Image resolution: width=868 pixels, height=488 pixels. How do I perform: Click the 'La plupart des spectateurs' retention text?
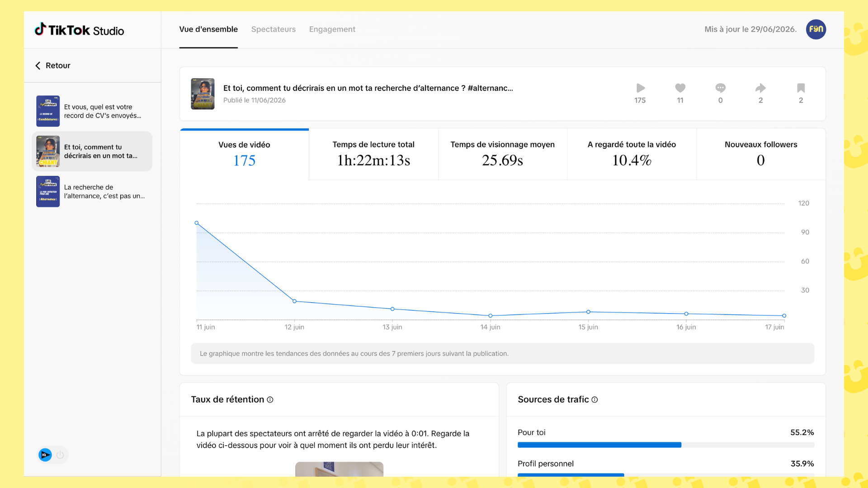click(333, 439)
